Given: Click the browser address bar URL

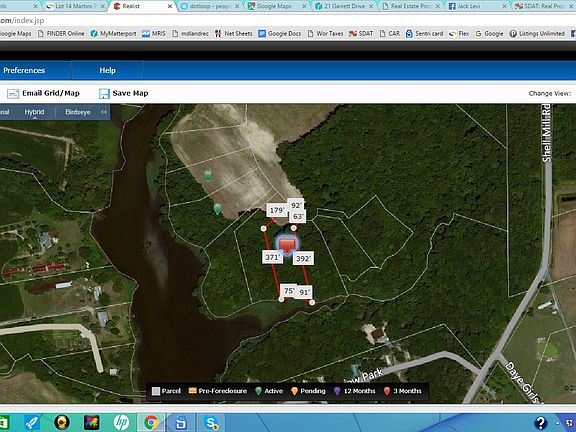Looking at the screenshot, I should pyautogui.click(x=22, y=20).
